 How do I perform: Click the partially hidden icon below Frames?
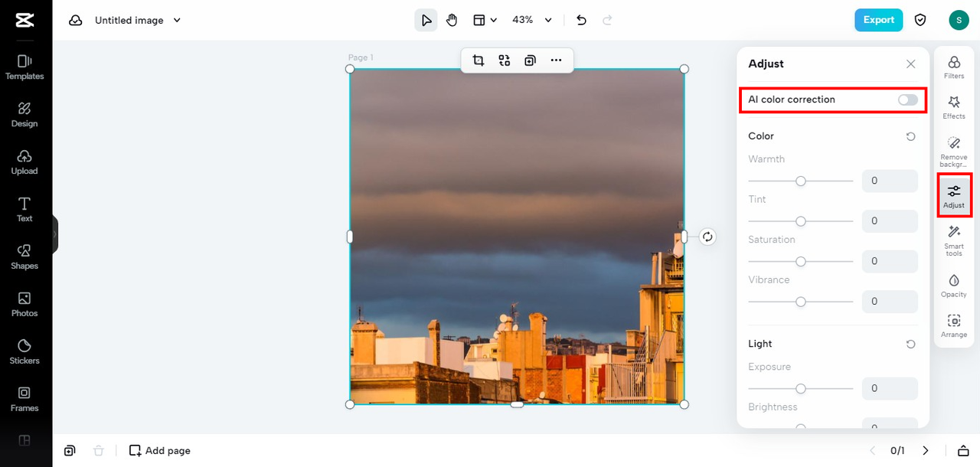(x=24, y=440)
